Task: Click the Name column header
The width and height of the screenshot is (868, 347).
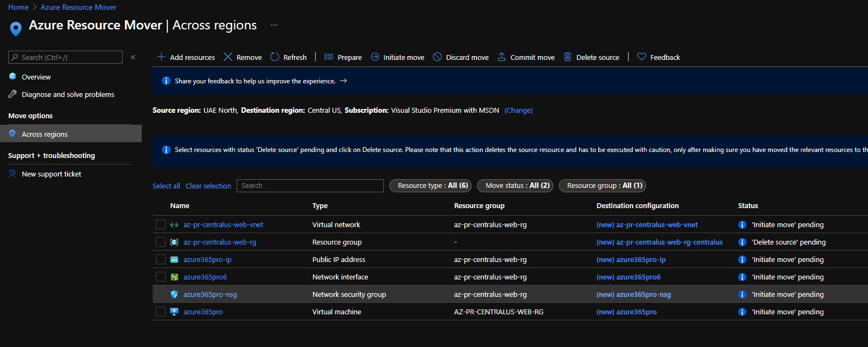Action: point(180,205)
